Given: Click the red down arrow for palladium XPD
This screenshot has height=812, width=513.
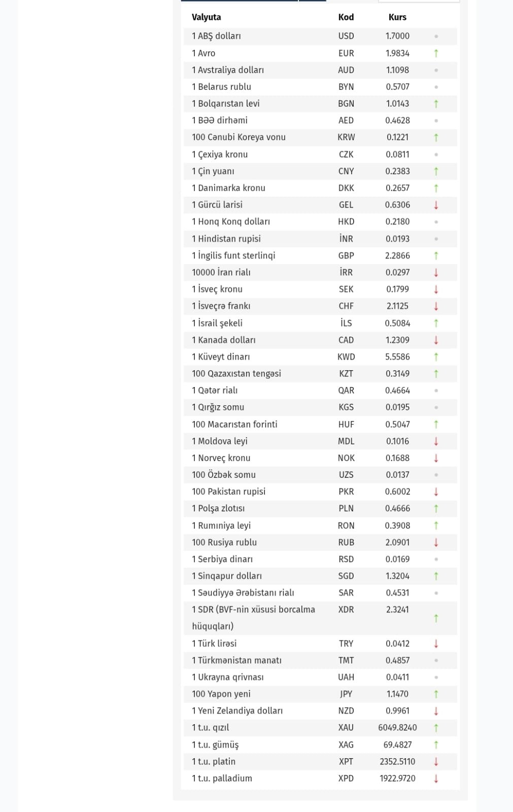Looking at the screenshot, I should 436,778.
